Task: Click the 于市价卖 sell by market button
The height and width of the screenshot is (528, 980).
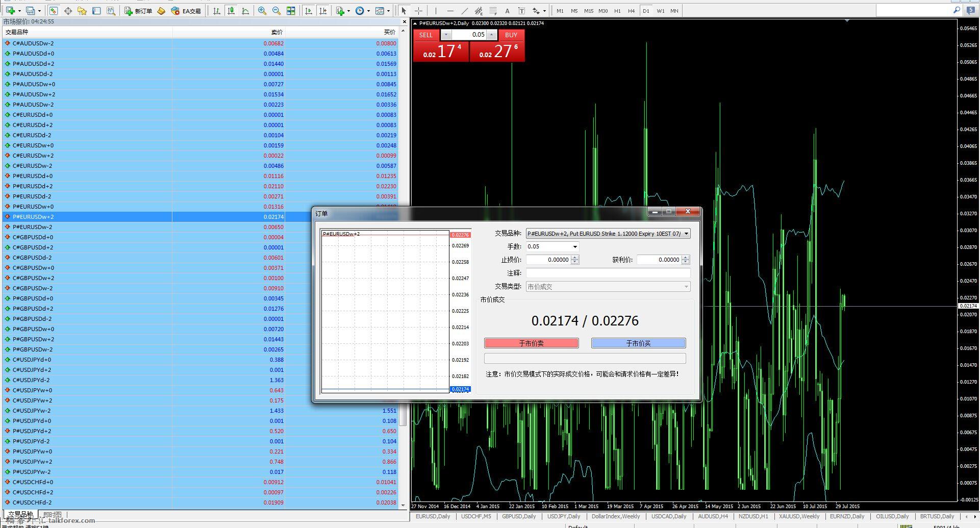Action: [x=531, y=343]
